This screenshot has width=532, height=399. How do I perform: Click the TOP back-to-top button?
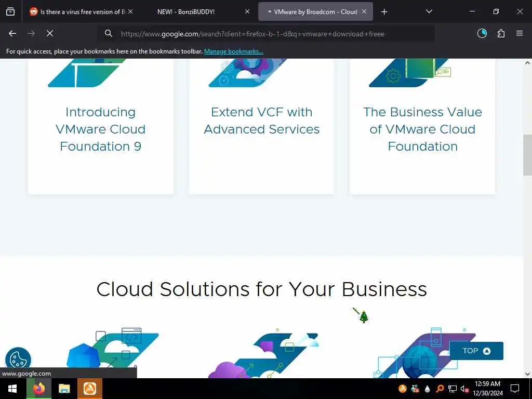pos(476,351)
